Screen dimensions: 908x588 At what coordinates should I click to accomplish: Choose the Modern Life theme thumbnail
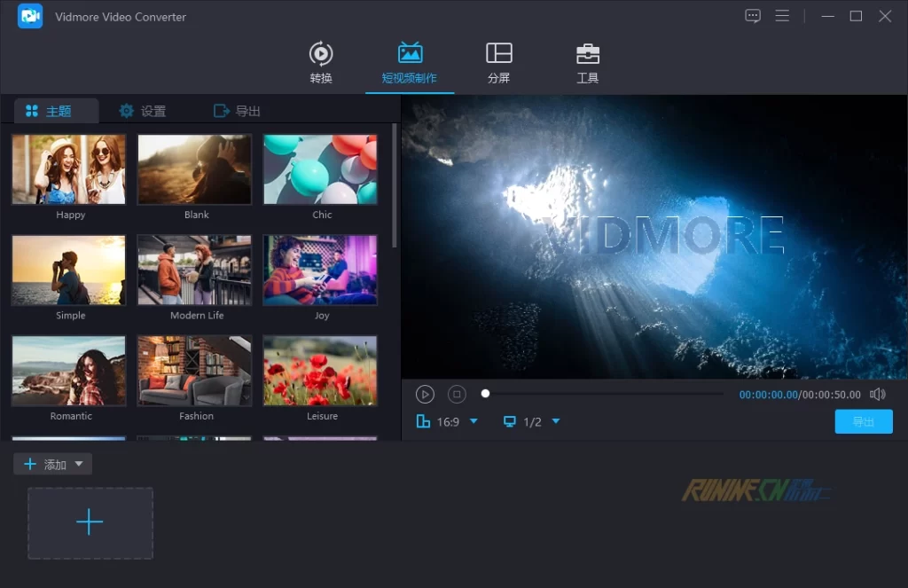(195, 270)
